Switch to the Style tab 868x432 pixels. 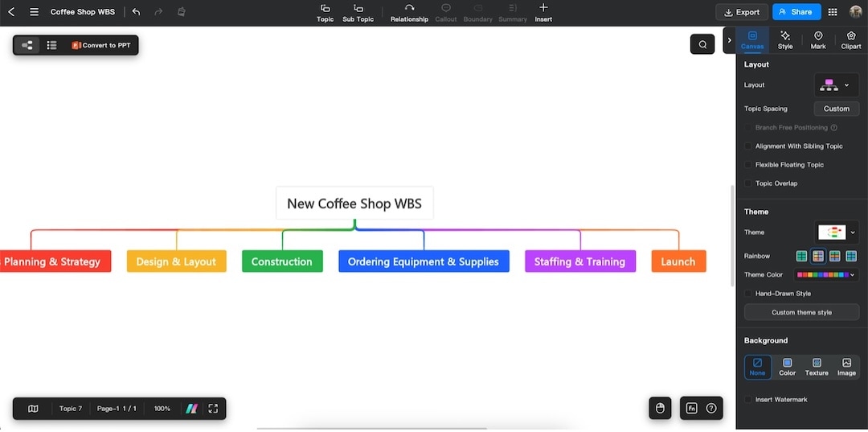(785, 40)
